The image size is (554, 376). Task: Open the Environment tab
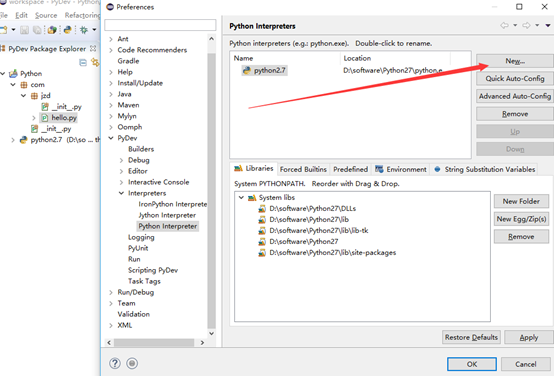[x=401, y=169]
